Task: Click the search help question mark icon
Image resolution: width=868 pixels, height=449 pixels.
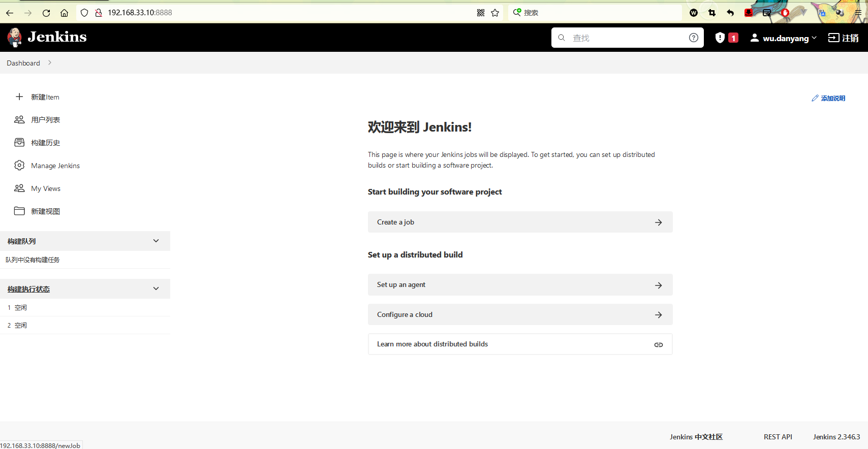Action: [x=693, y=38]
